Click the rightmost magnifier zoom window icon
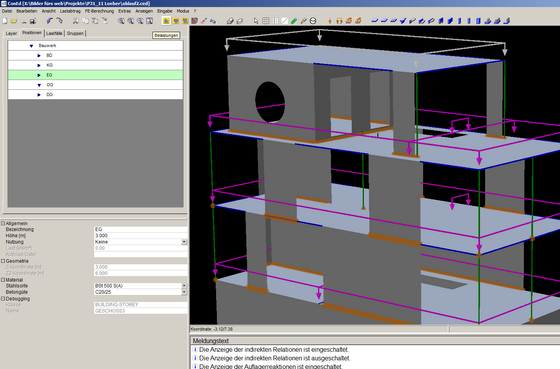The image size is (560, 369). (x=149, y=21)
